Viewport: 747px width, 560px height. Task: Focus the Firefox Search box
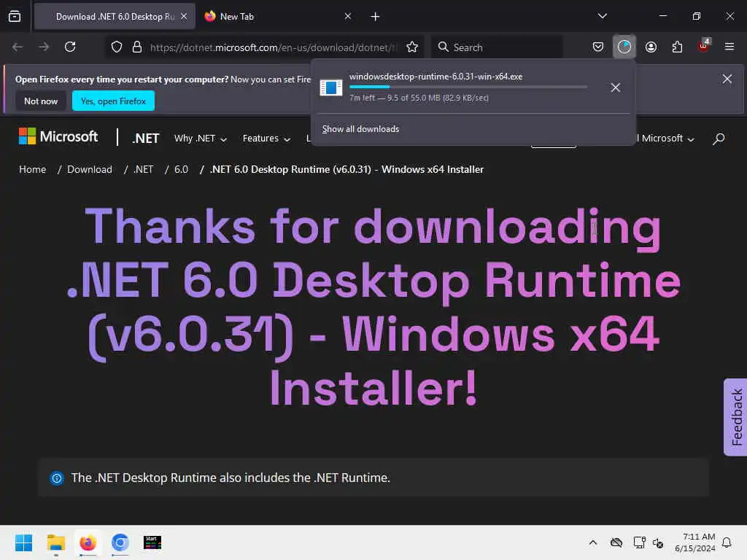pyautogui.click(x=498, y=47)
